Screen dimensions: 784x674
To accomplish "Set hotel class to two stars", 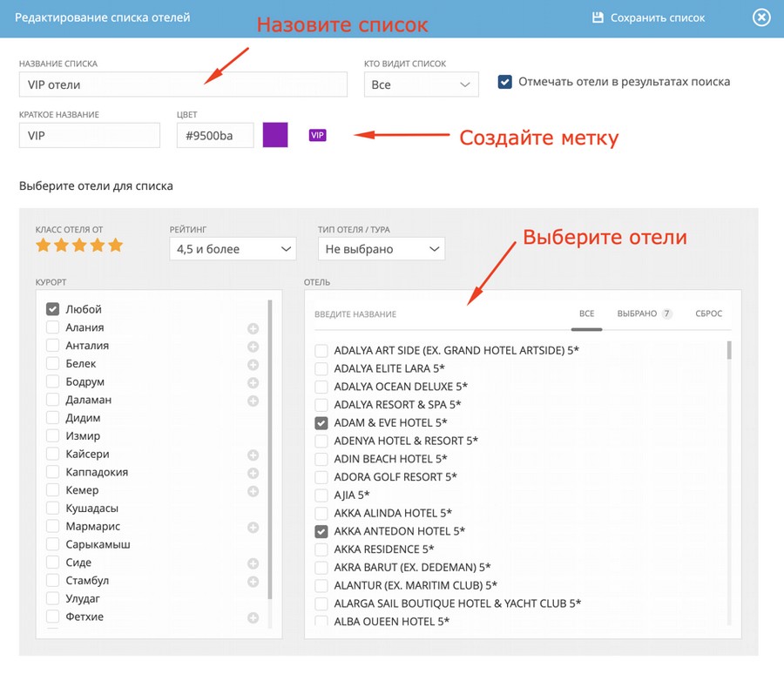I will [61, 245].
